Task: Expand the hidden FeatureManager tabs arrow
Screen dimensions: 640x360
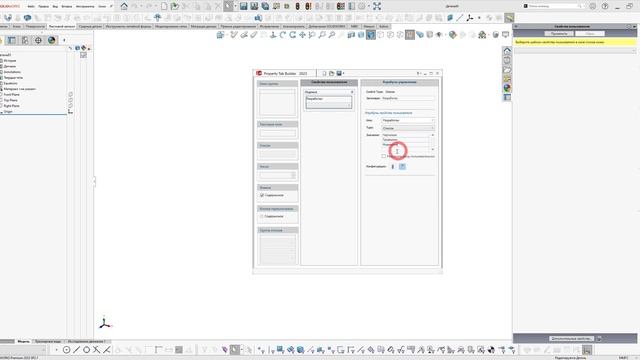Action: point(64,40)
